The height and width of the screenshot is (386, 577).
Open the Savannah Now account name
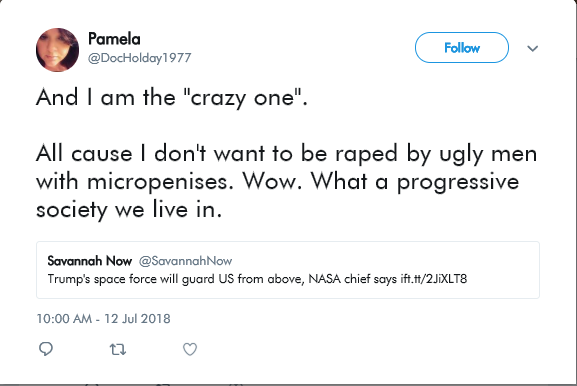(89, 261)
